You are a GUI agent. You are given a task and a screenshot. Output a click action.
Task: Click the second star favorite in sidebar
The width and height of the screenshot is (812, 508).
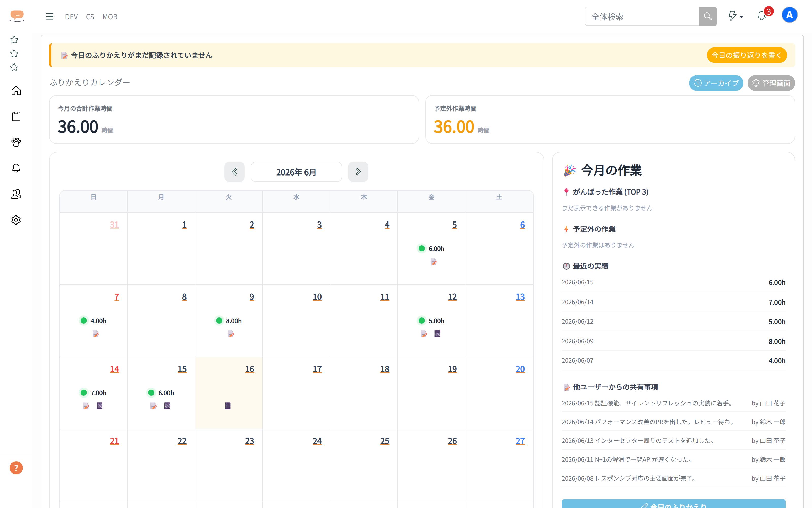pyautogui.click(x=14, y=54)
